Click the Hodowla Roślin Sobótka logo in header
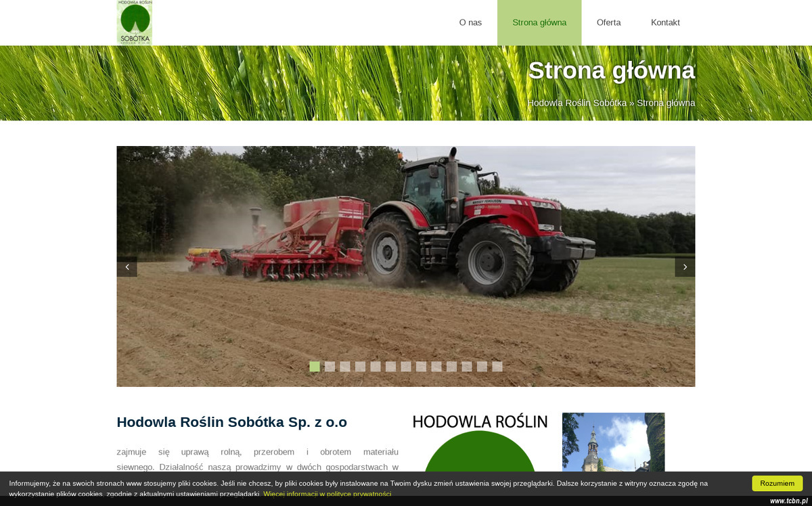Viewport: 812px width, 506px height. click(x=134, y=22)
